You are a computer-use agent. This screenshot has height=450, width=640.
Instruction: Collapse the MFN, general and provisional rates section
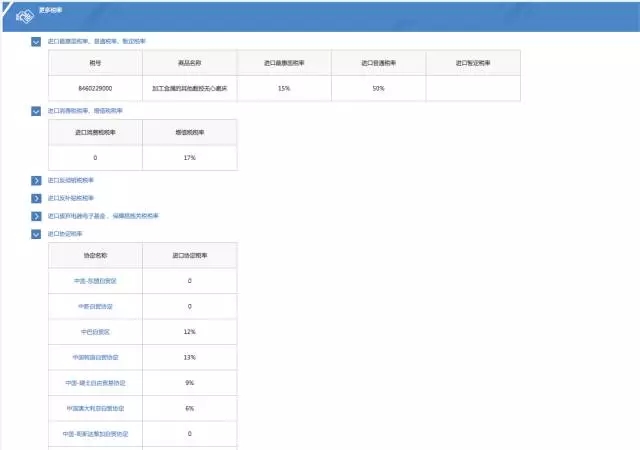coord(36,42)
